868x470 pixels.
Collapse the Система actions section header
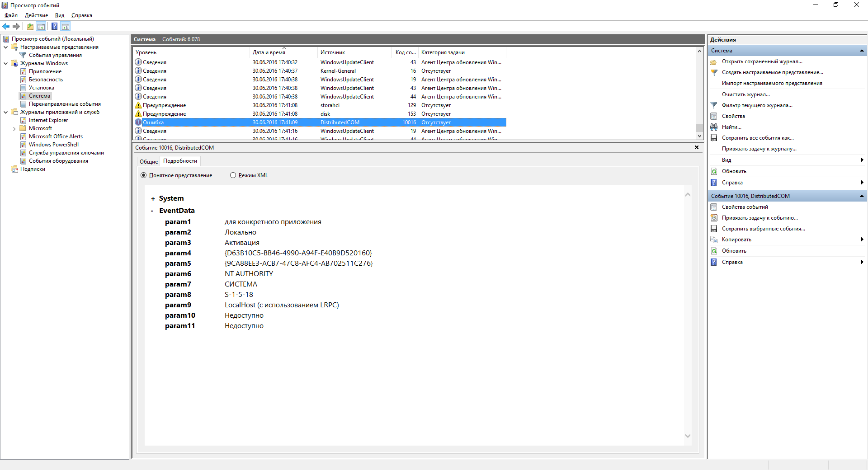862,51
